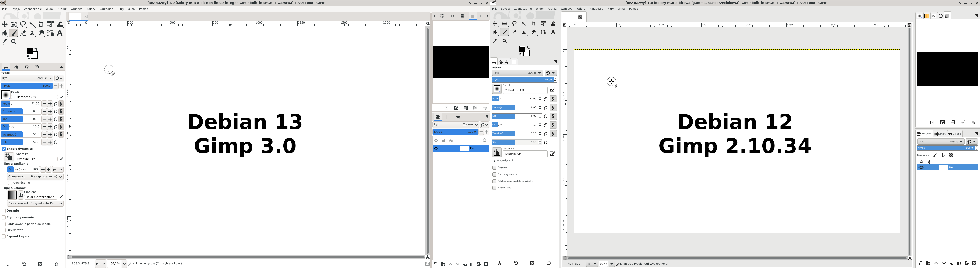Expand the Opcje dynamiki section
The image size is (980, 268).
point(495,161)
